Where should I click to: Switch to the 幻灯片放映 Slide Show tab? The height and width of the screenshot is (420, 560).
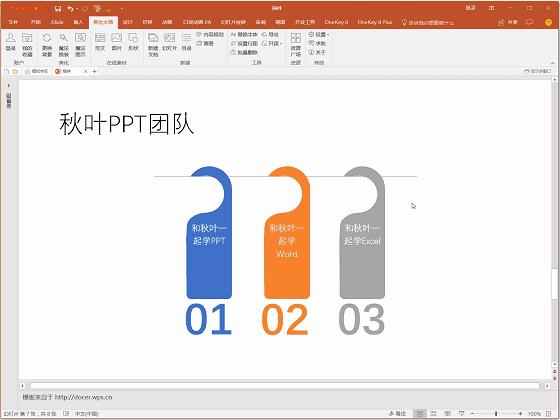click(x=233, y=22)
